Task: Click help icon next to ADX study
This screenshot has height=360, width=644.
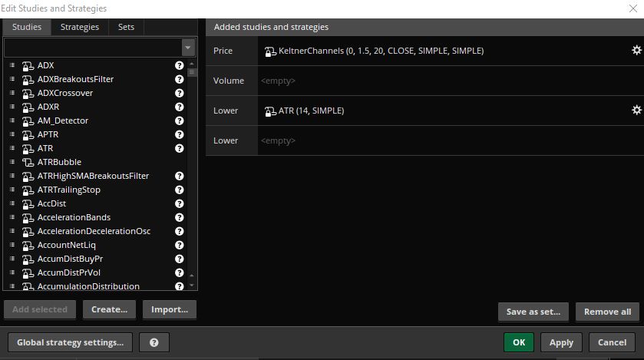Action: coord(180,65)
